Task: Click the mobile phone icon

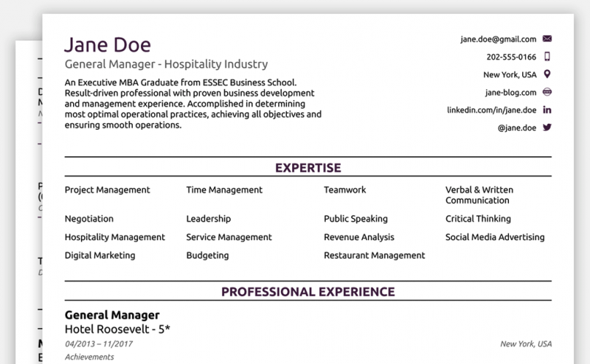Action: tap(547, 57)
